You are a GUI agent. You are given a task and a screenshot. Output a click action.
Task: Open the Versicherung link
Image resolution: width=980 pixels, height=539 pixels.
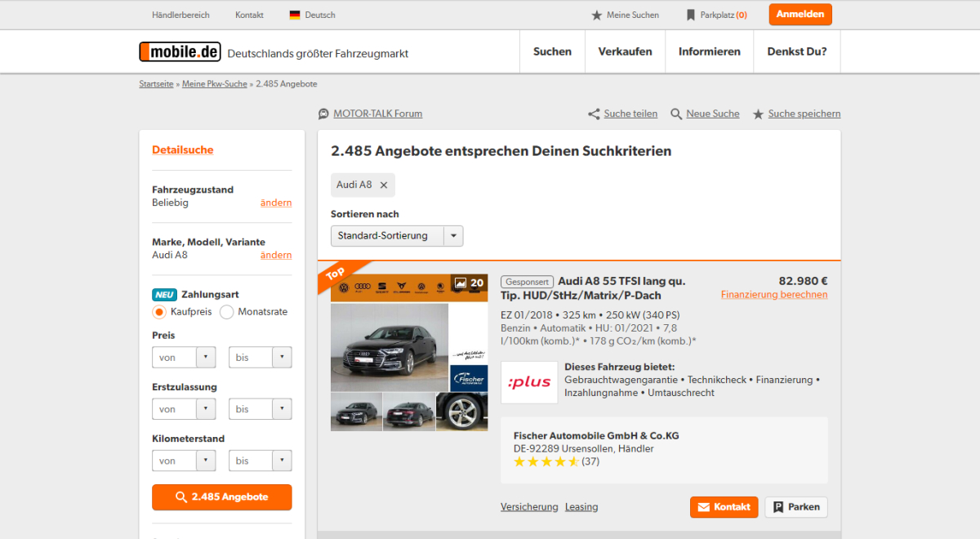coord(529,507)
